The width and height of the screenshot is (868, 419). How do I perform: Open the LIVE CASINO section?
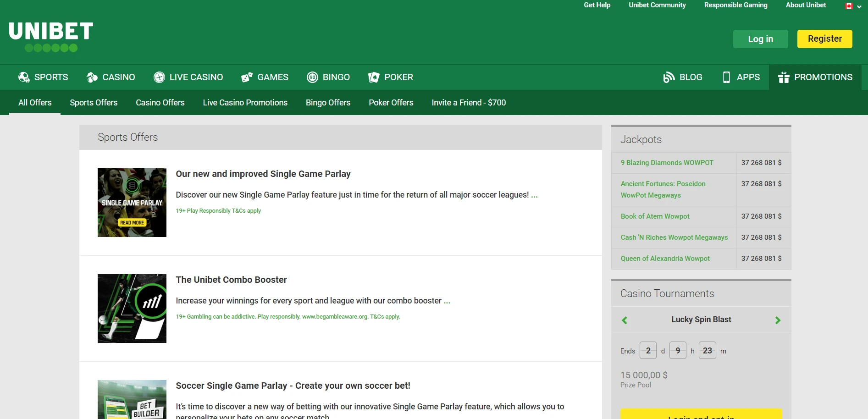pos(188,77)
